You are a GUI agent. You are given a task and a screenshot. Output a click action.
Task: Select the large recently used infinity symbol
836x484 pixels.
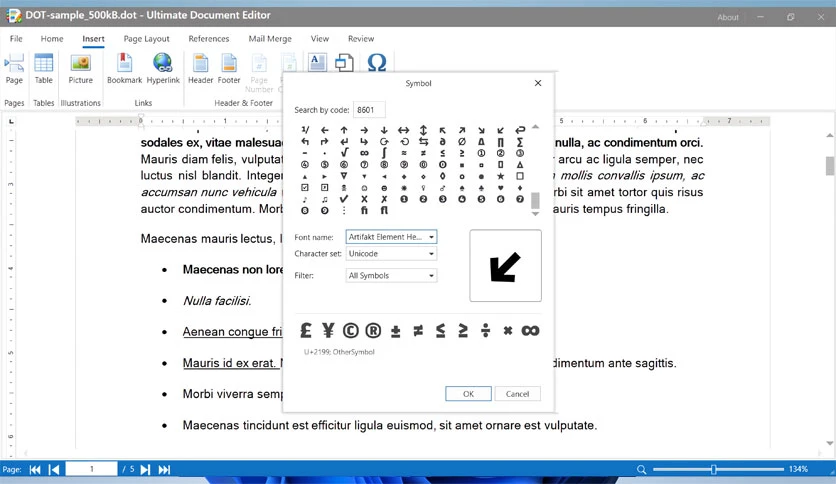tap(530, 330)
